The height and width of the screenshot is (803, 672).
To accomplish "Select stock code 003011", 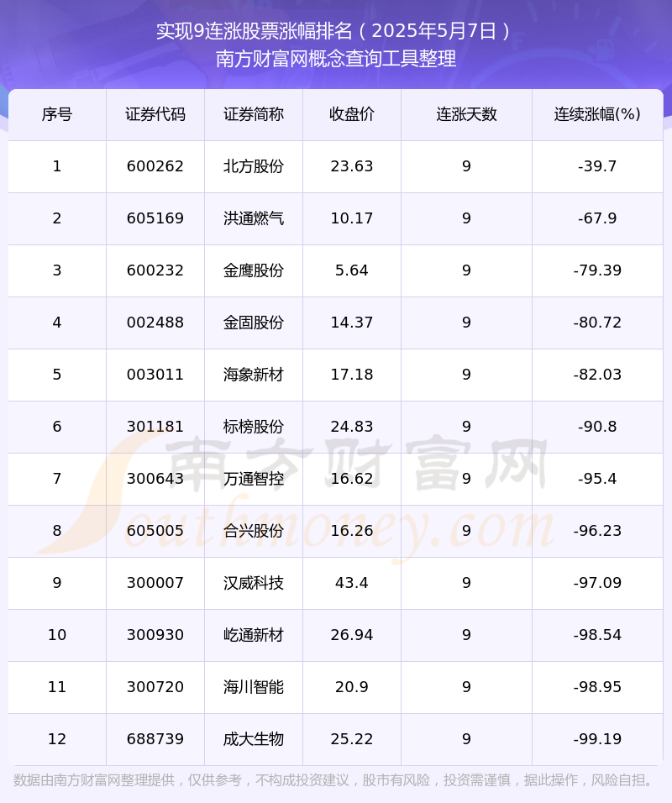I will (155, 375).
